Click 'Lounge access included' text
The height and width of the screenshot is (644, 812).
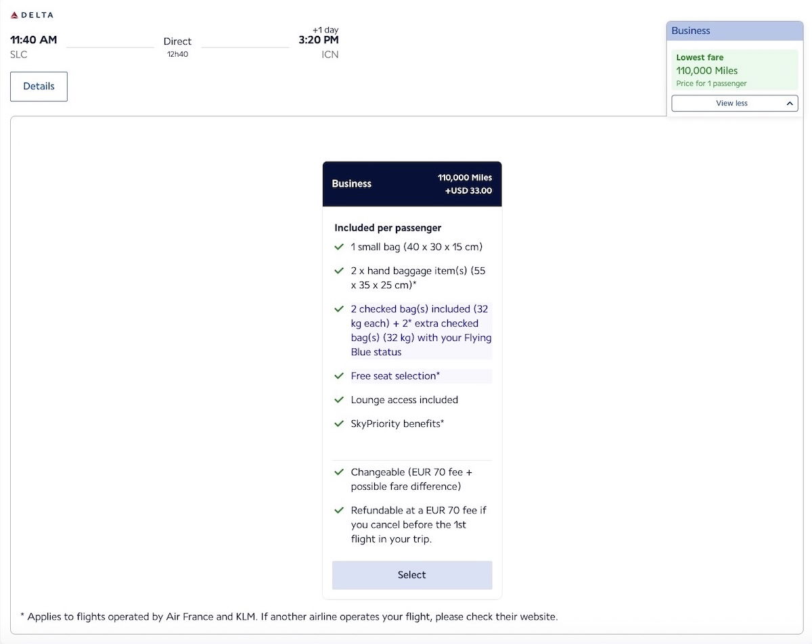pyautogui.click(x=405, y=400)
